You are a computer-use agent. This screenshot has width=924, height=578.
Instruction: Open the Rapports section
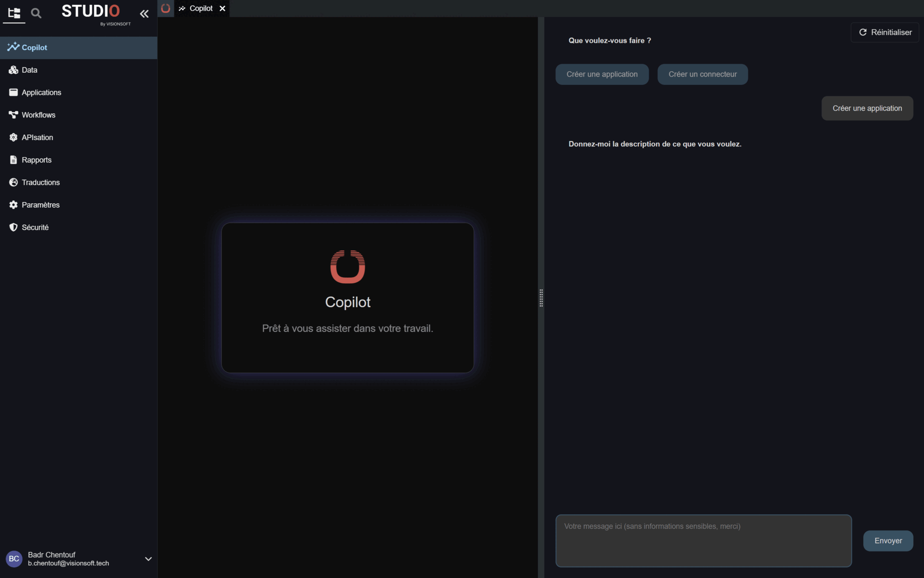point(36,159)
